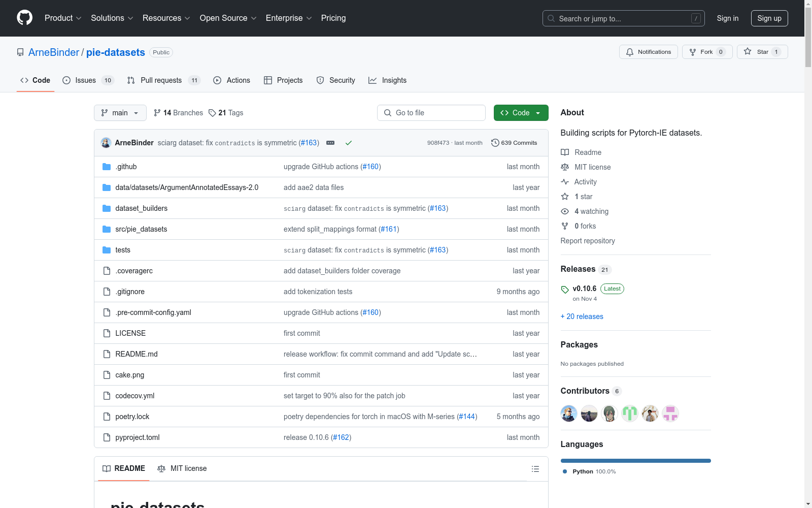Open the pyproject.toml file
The height and width of the screenshot is (508, 812).
coord(138,437)
